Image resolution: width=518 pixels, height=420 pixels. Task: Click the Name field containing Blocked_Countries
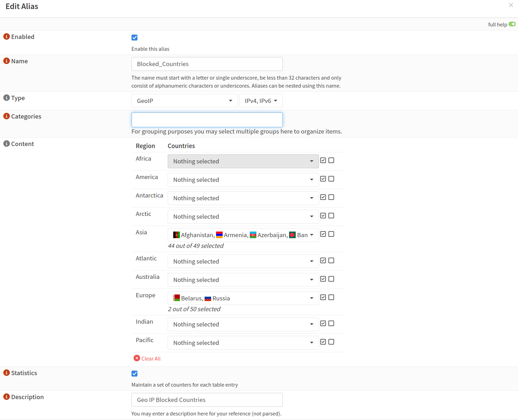pyautogui.click(x=207, y=64)
